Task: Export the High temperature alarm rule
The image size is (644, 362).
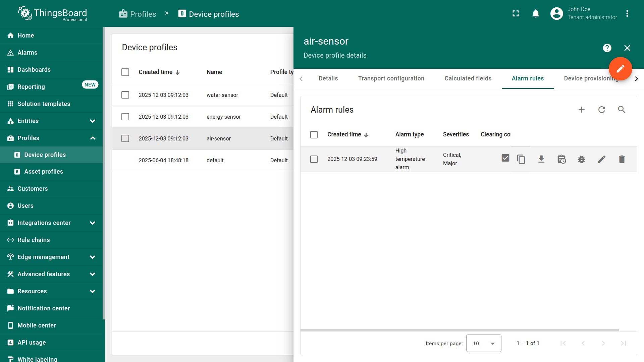Action: pyautogui.click(x=541, y=159)
